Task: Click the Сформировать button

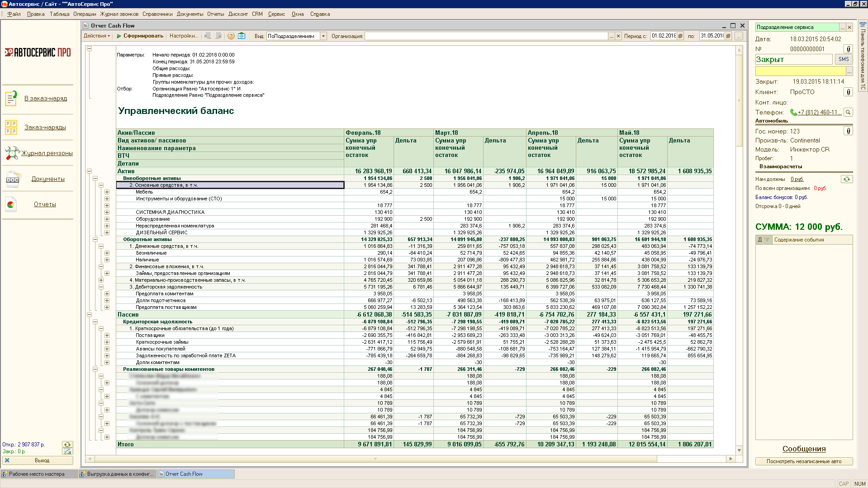Action: point(140,36)
